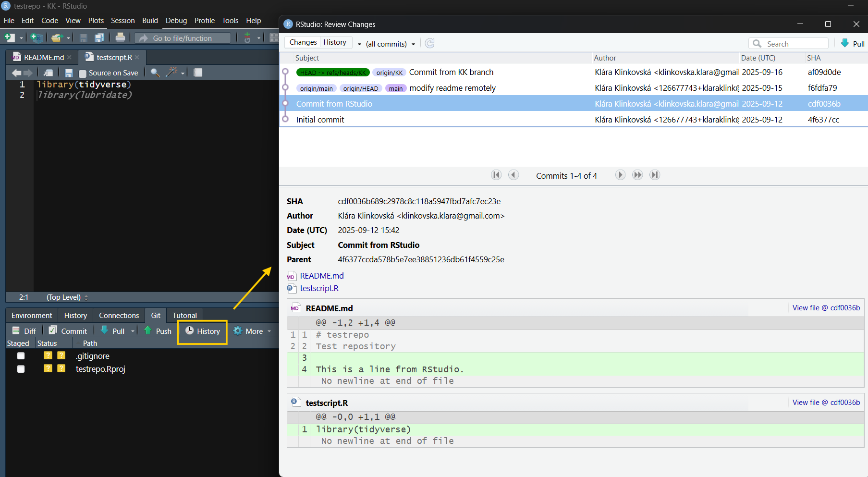Click the save icon in editor toolbar
This screenshot has height=477, width=868.
(69, 73)
